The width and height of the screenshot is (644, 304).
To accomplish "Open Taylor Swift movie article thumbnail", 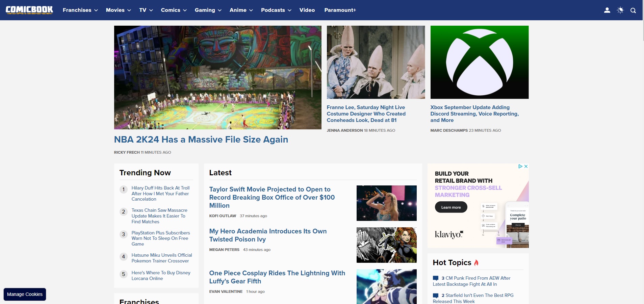I will [386, 203].
